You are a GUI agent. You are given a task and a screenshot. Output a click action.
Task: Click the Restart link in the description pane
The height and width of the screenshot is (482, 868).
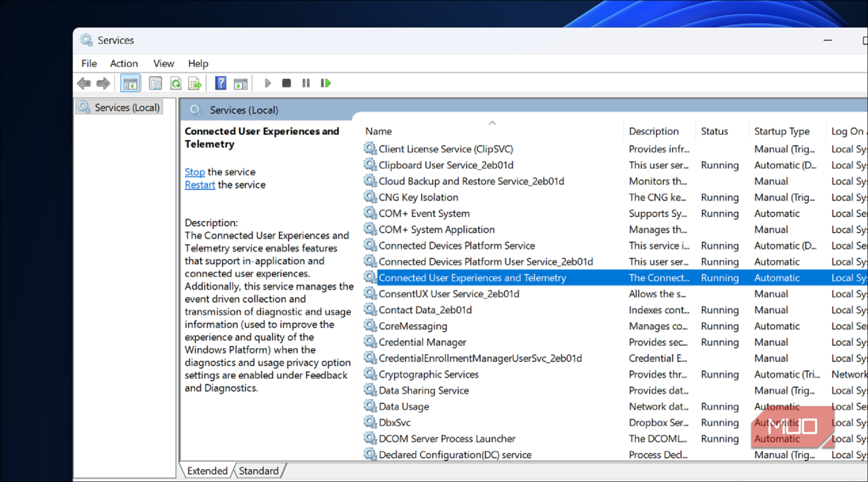click(199, 184)
